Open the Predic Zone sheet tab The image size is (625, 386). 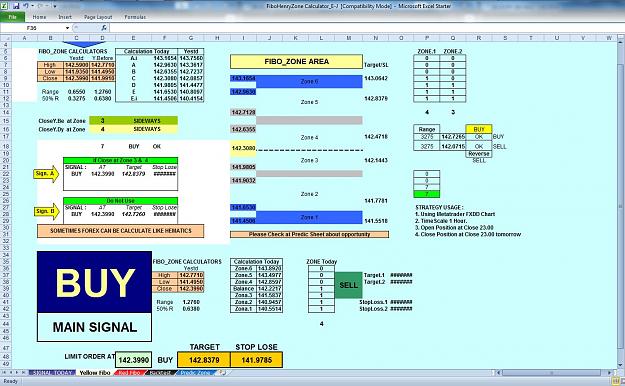pos(195,372)
